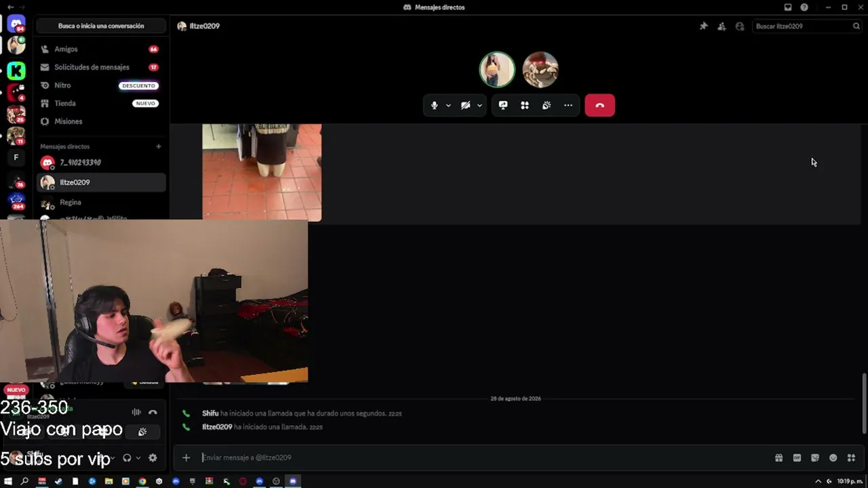Share your screen in the call
The image size is (868, 488).
coord(503,105)
